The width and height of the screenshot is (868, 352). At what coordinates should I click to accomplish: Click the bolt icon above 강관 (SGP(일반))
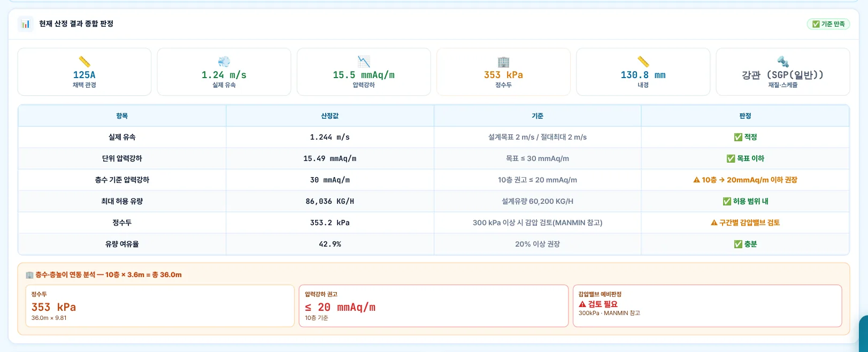(x=783, y=62)
